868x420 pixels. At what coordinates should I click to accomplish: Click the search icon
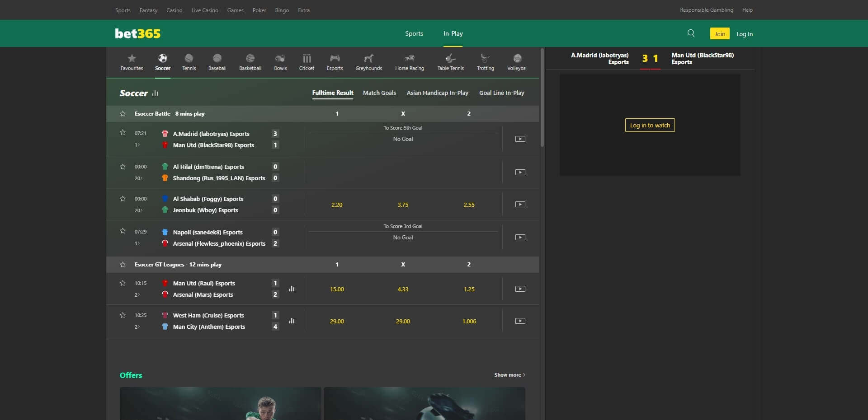click(x=690, y=33)
